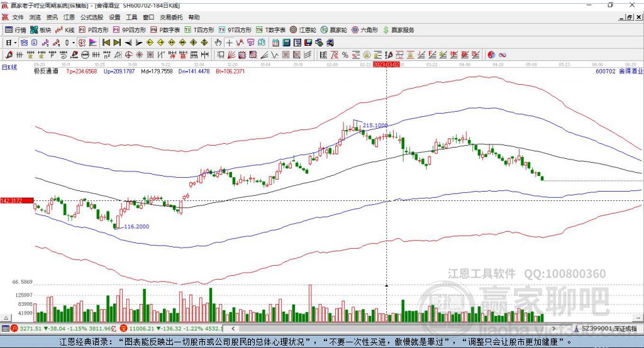Open the 工具 menu

pos(131,17)
